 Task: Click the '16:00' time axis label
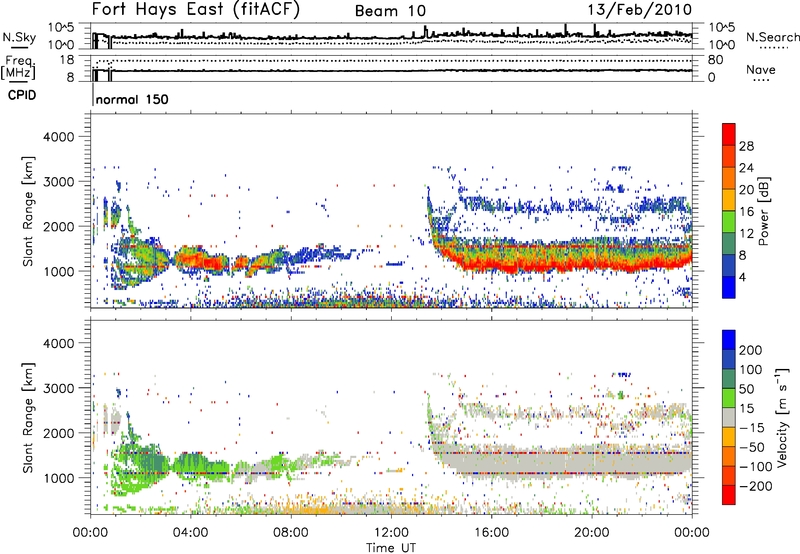pos(491,533)
